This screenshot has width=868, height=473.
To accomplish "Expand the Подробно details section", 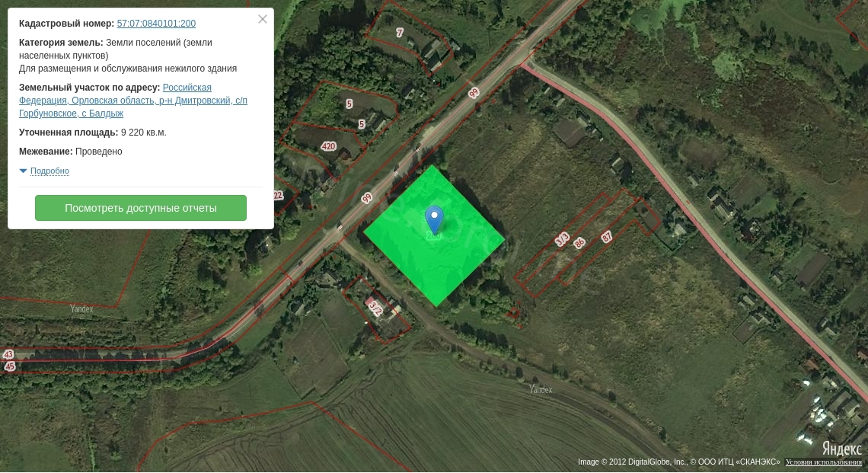I will pos(49,171).
